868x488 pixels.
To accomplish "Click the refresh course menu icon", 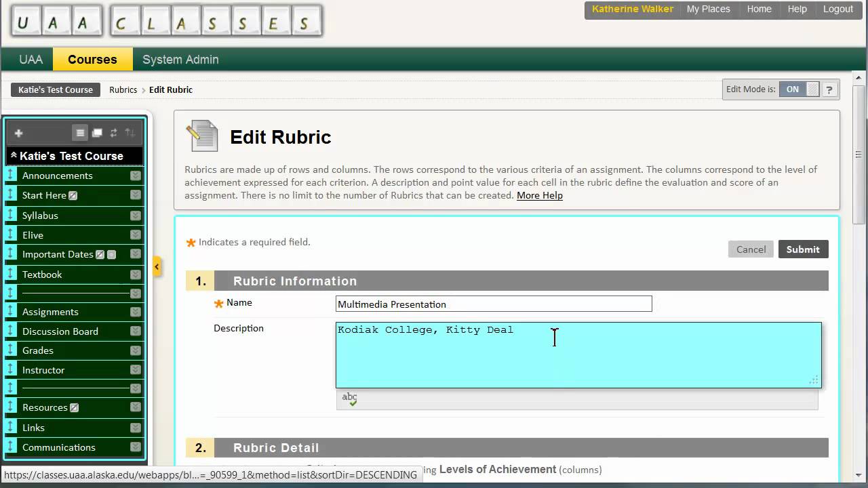I will coord(113,133).
